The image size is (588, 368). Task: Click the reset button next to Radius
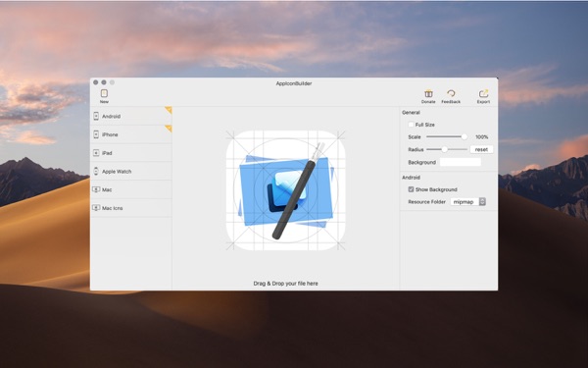click(x=481, y=149)
